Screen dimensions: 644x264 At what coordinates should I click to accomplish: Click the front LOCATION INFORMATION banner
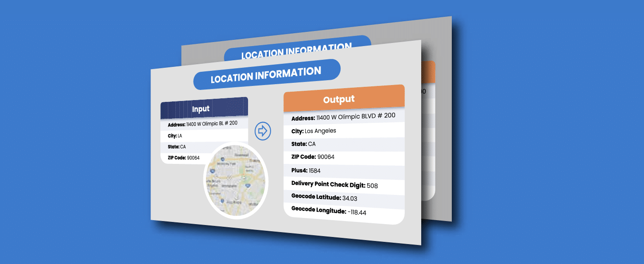tap(267, 74)
